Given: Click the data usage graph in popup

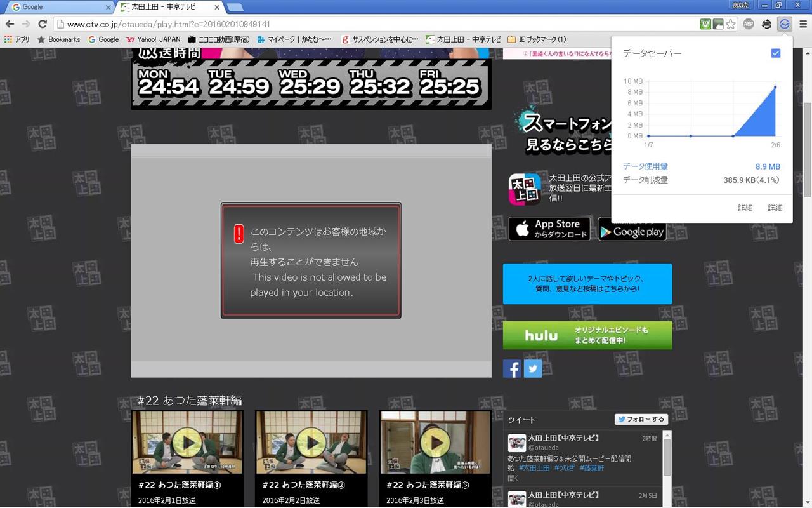Looking at the screenshot, I should [x=712, y=109].
